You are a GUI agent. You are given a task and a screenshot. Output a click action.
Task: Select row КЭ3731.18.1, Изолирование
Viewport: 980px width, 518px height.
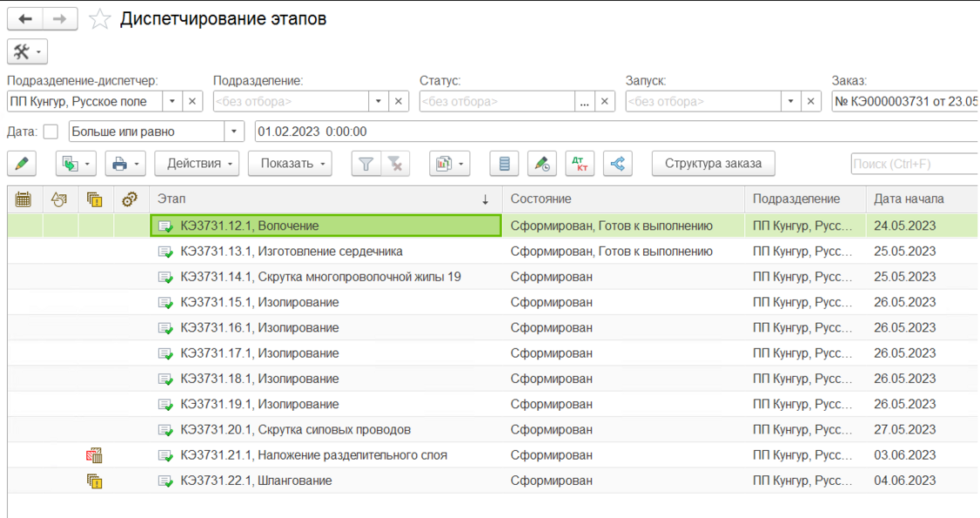(x=493, y=379)
